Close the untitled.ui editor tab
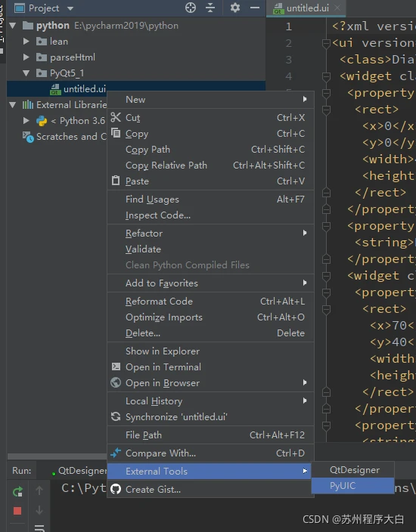The height and width of the screenshot is (532, 416). (x=337, y=8)
